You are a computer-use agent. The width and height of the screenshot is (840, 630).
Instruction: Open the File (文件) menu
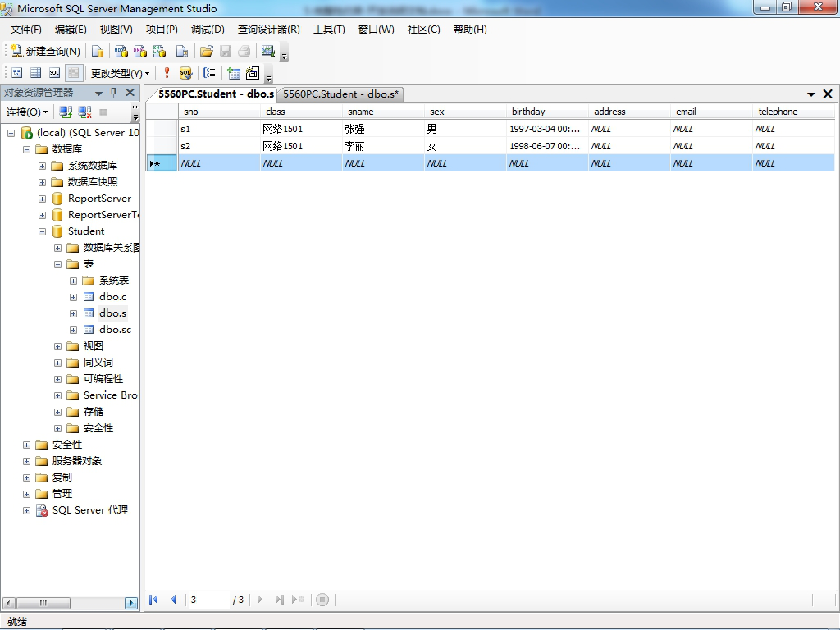click(x=25, y=30)
